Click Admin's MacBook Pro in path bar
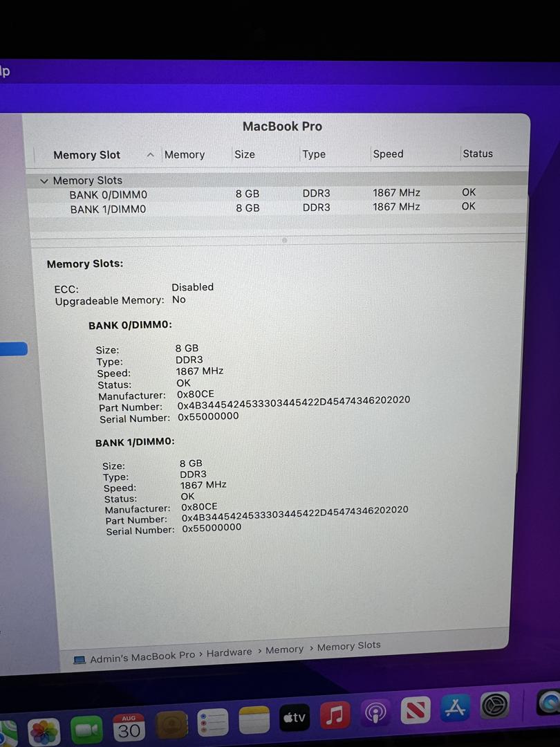560x747 pixels. [x=142, y=657]
